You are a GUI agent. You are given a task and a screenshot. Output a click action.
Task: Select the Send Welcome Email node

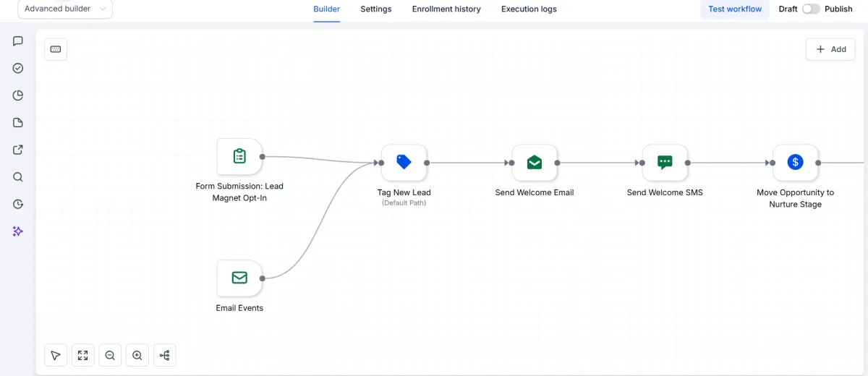coord(535,163)
